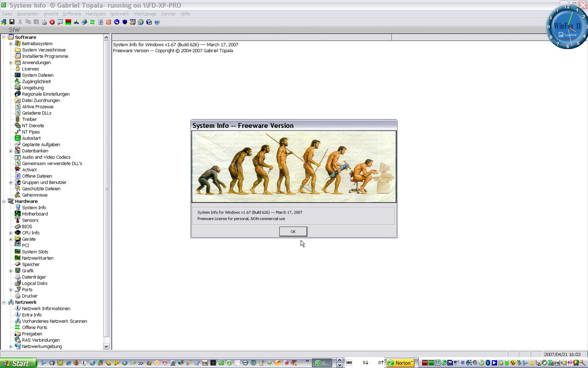Select the Treiber tree item
The height and width of the screenshot is (368, 588).
point(29,119)
